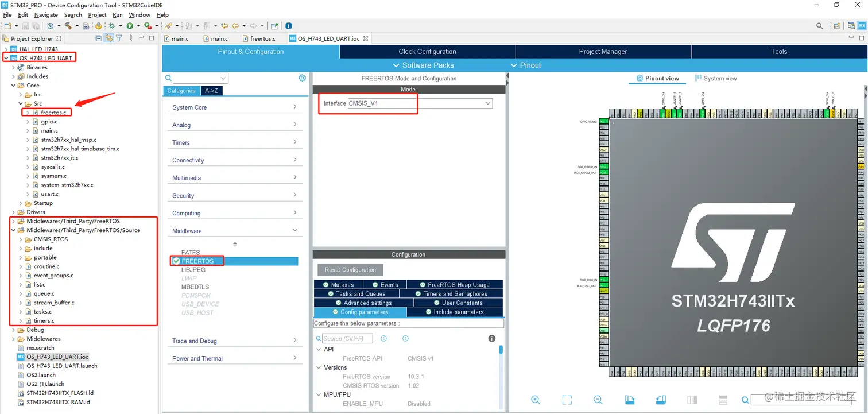Screen dimensions: 868x414
Task: Collapse all in Project Explorer
Action: click(x=99, y=38)
